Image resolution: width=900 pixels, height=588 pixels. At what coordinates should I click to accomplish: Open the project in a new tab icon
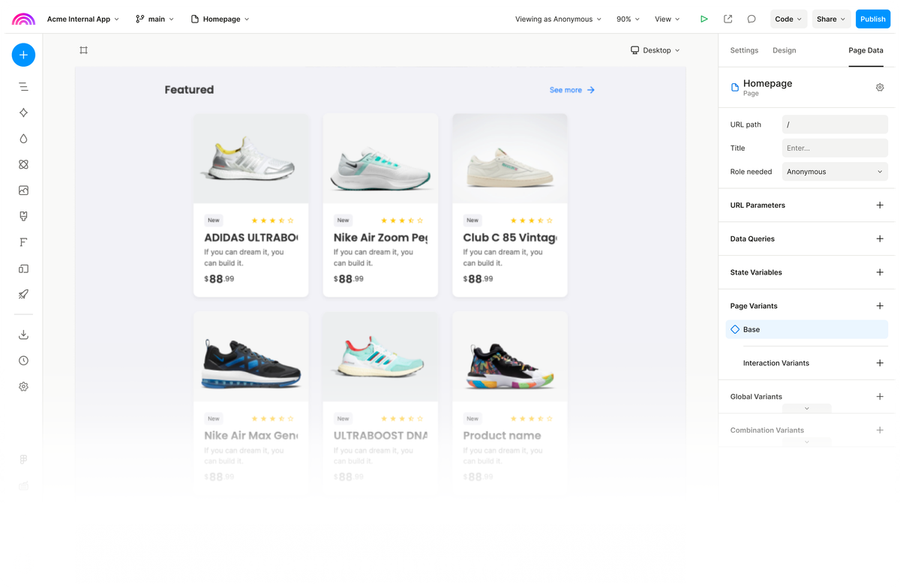point(727,19)
